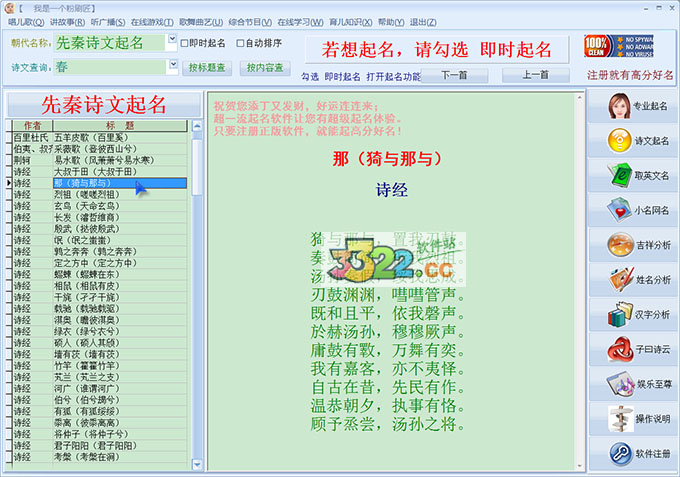Select row 烈祖（嗟嗟烈祖）
Viewport: 680px width, 477px height.
point(120,195)
